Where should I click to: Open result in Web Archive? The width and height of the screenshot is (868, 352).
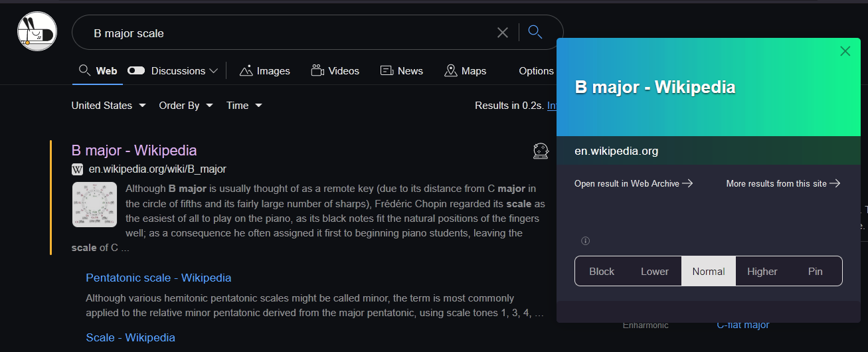(633, 183)
